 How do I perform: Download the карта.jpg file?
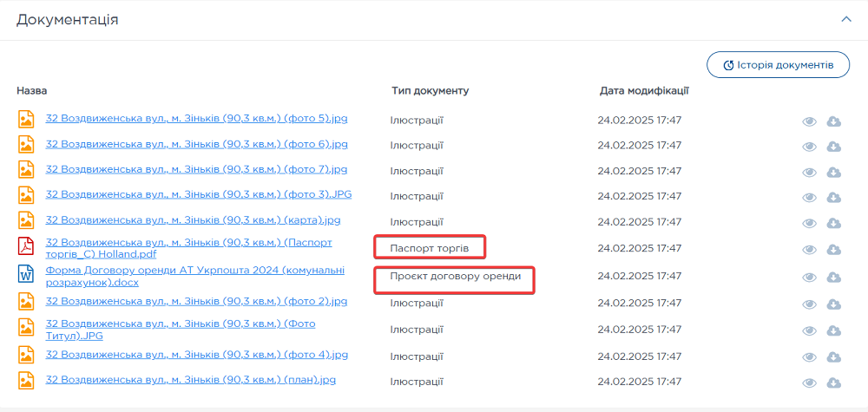click(x=833, y=223)
